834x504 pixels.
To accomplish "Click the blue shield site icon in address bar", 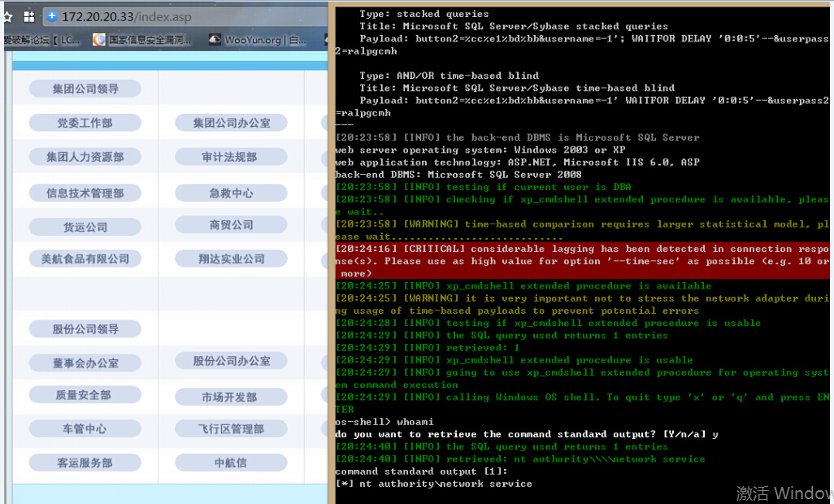I will point(51,16).
